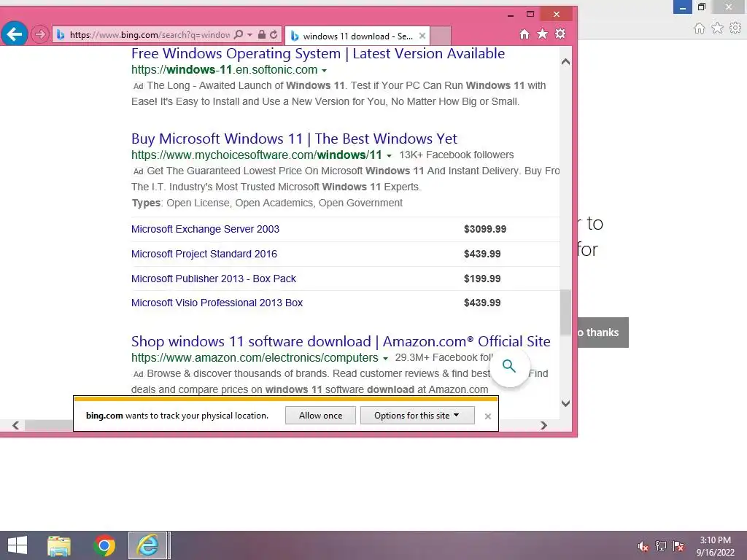Click the vertical scrollbar thumb
747x560 pixels.
click(565, 312)
